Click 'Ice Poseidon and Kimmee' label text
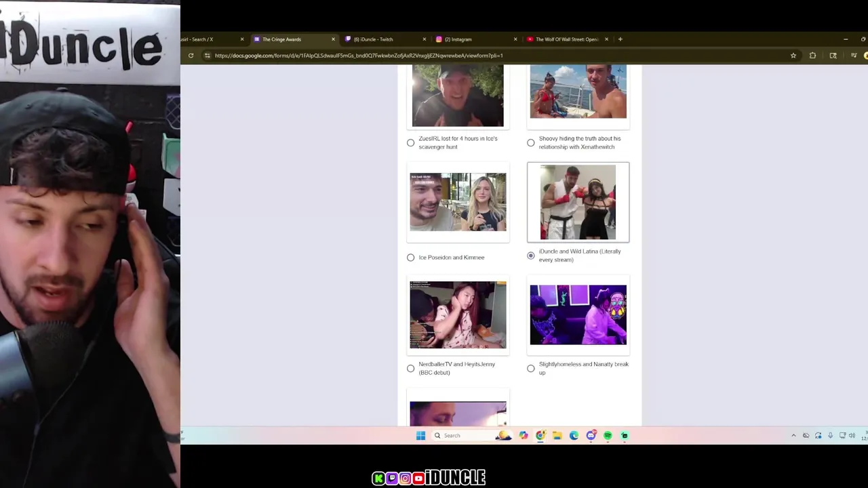 point(452,258)
